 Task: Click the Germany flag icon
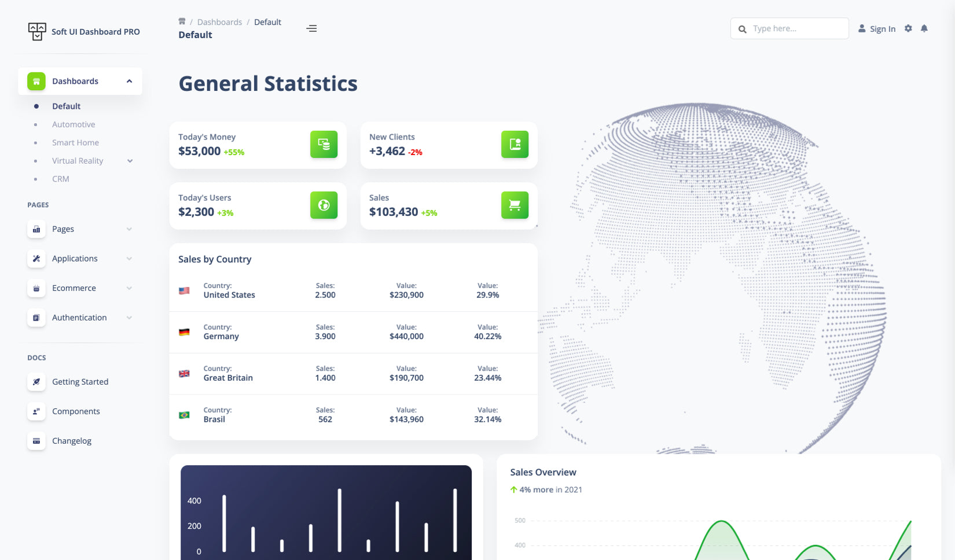click(184, 332)
